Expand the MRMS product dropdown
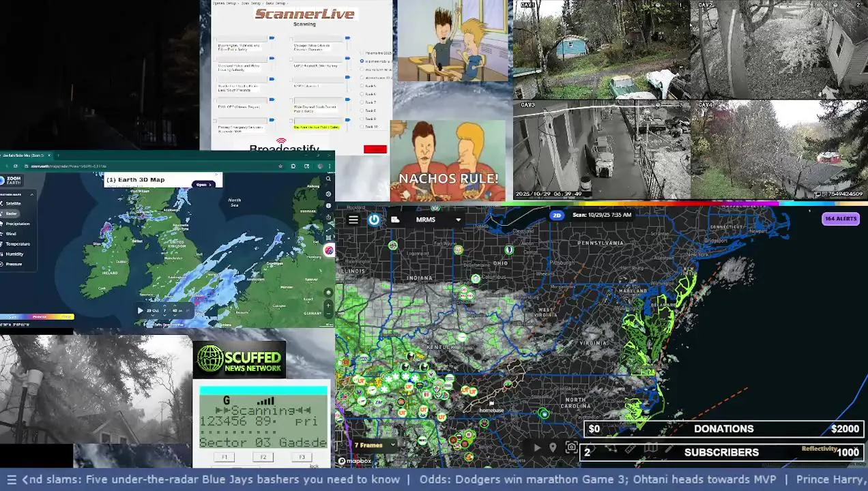 coord(458,220)
